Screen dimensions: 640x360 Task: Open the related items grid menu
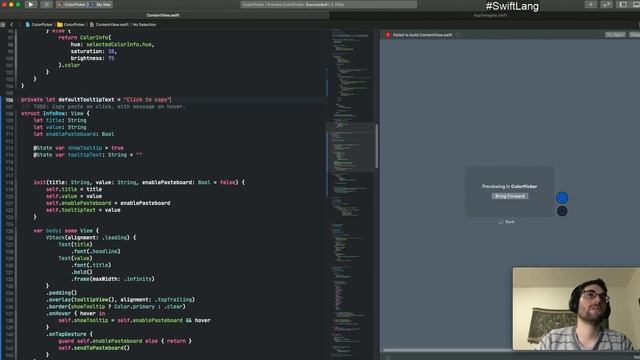(x=3, y=24)
